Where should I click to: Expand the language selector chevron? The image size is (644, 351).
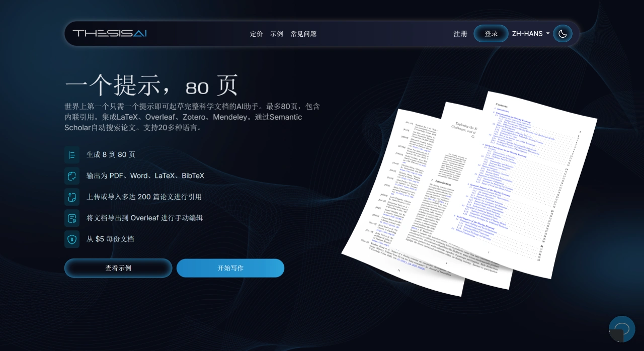548,34
